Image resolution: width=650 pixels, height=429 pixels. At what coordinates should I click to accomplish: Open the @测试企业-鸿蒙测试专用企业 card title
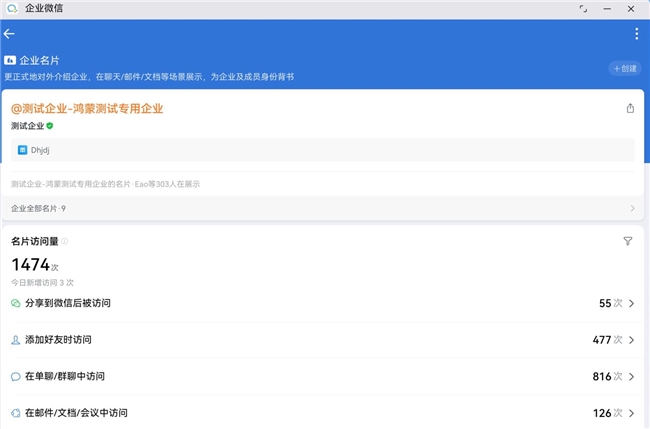(x=87, y=109)
